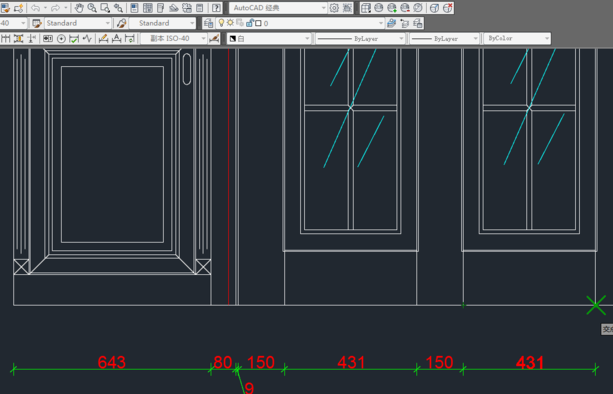Open the 白 color control dropdown

tap(269, 38)
